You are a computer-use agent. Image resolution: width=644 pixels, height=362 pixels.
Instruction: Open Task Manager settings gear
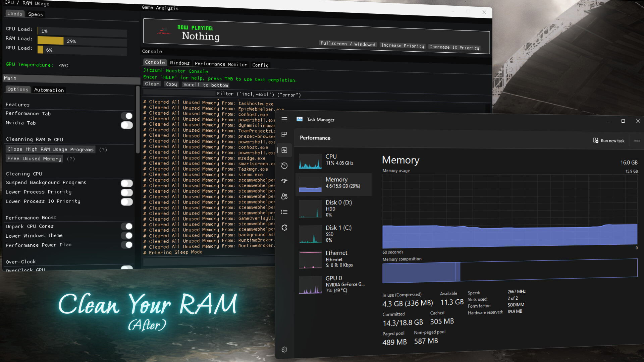point(284,349)
